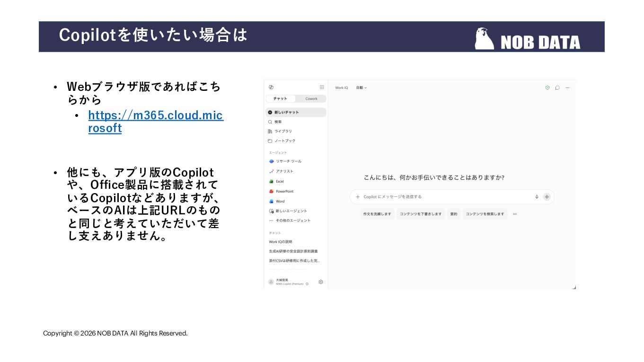The height and width of the screenshot is (362, 644).
Task: Start a 新しいチャット
Action: (x=296, y=112)
